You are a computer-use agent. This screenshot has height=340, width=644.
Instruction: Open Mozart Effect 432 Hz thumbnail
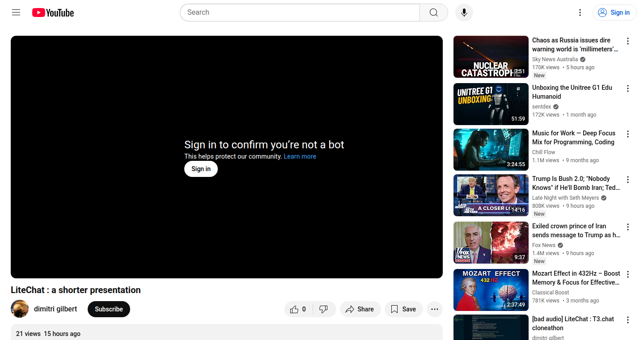click(491, 290)
